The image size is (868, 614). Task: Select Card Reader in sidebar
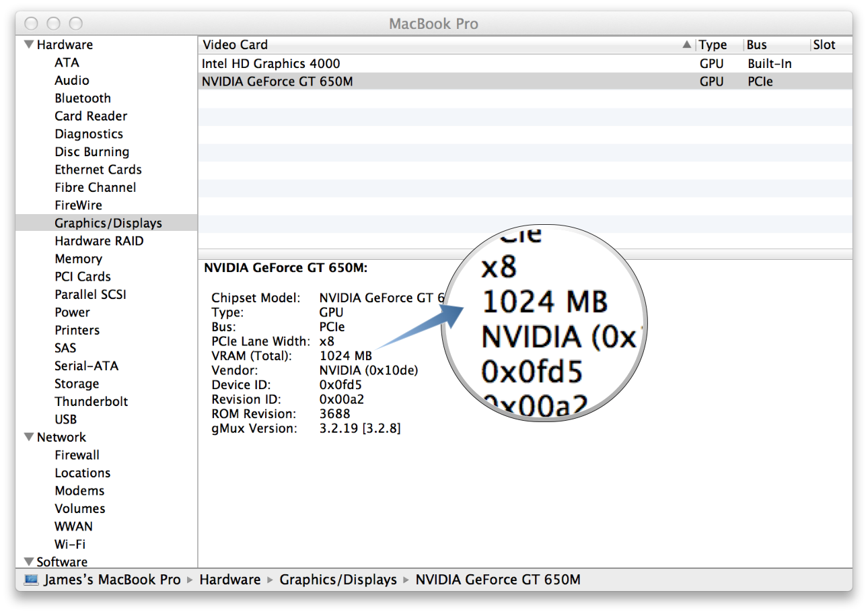pyautogui.click(x=91, y=116)
